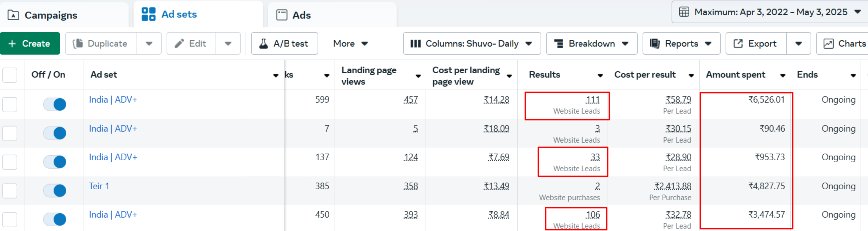Open the dropdown arrow beside Duplicate
This screenshot has height=231, width=868.
(149, 44)
